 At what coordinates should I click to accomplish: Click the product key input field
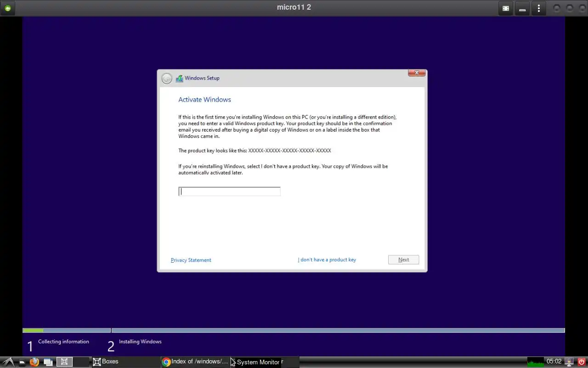coord(229,191)
